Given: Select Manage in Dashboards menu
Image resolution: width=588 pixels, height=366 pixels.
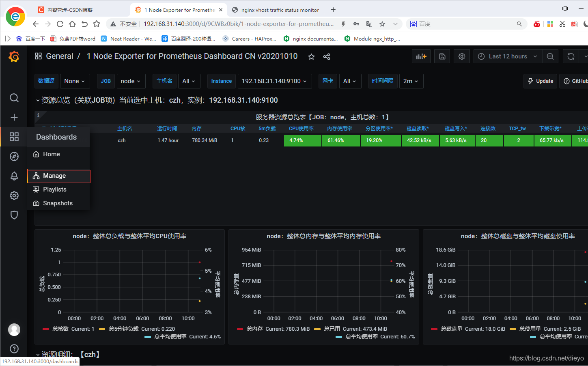Looking at the screenshot, I should click(58, 176).
